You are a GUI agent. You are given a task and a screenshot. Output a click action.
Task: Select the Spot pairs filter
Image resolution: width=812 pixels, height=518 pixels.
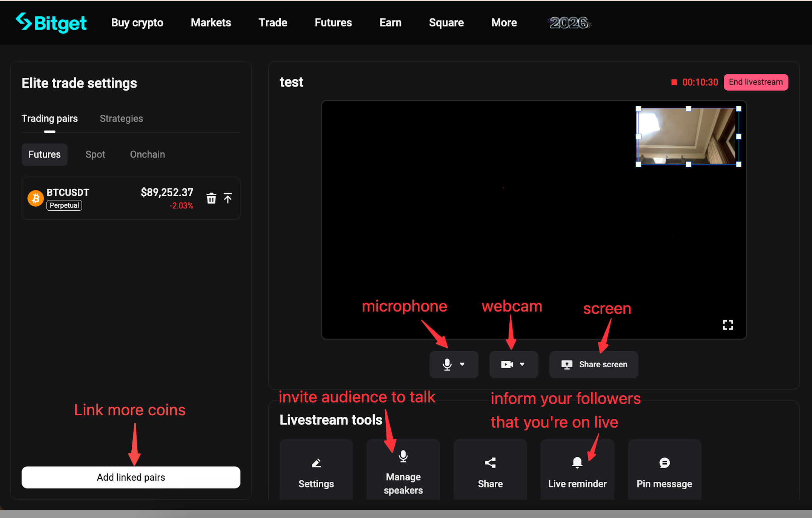tap(95, 154)
